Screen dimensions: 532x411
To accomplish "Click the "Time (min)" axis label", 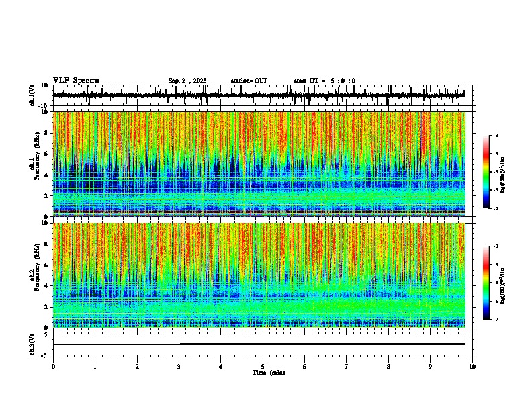I will (x=269, y=373).
